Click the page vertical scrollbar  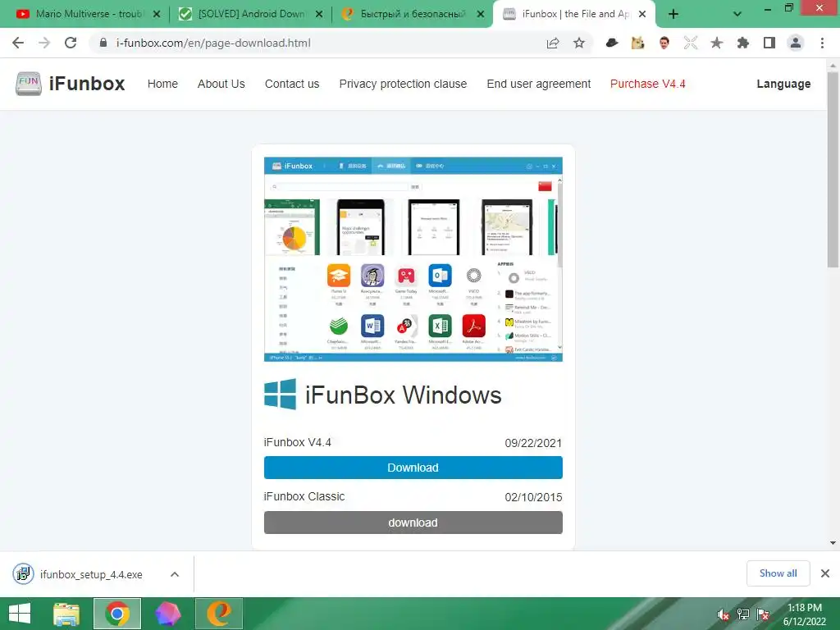point(833,170)
